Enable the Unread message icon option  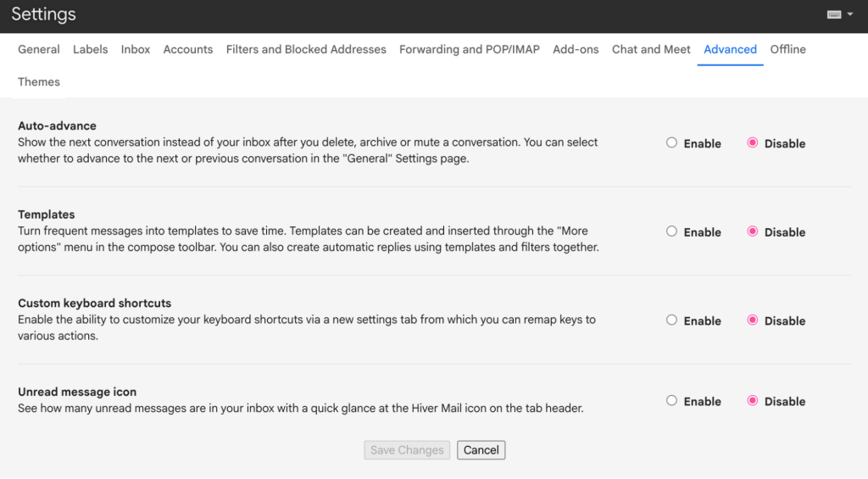(671, 400)
